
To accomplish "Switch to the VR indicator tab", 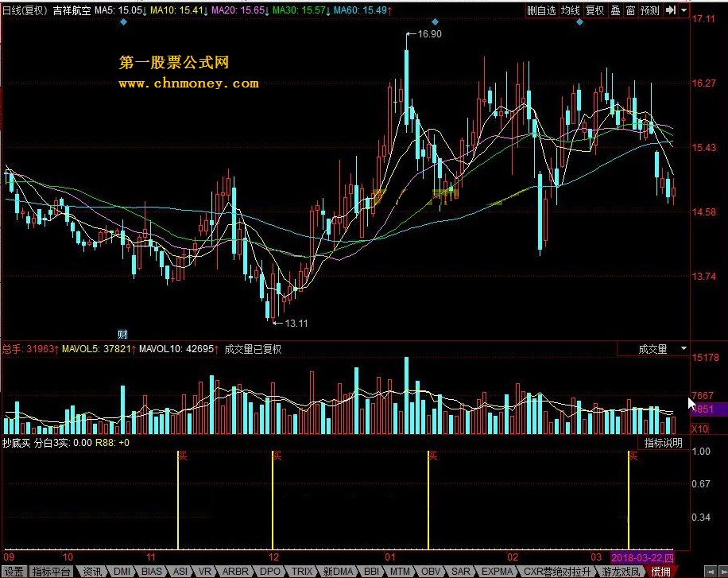I will coord(204,572).
